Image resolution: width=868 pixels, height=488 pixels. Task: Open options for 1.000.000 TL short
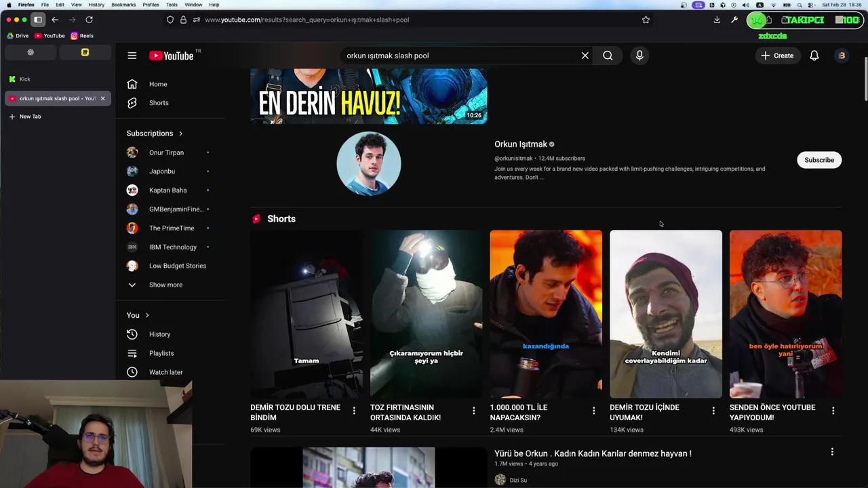(x=593, y=411)
